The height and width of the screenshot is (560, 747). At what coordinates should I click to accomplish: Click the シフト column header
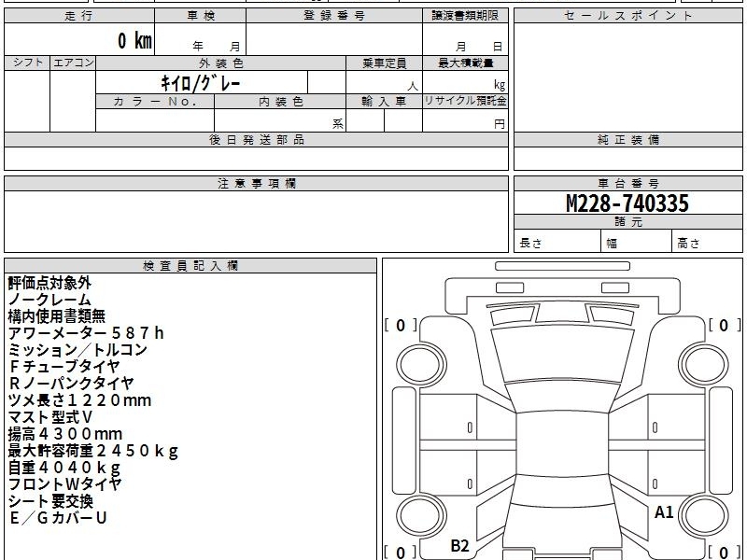(27, 63)
